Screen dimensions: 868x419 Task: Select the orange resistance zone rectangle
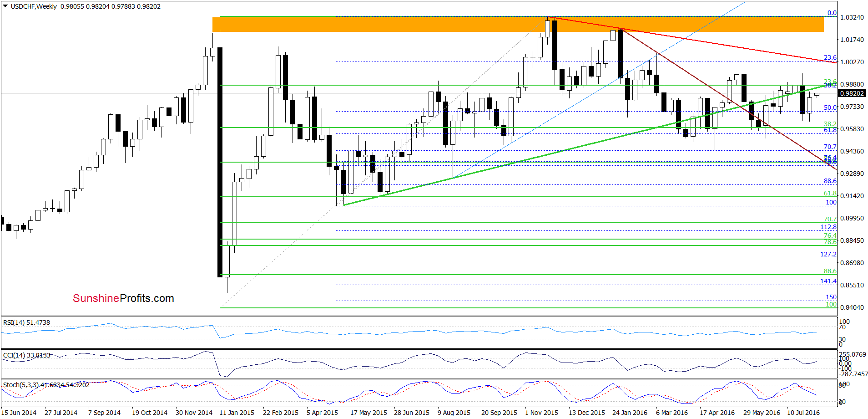pyautogui.click(x=518, y=25)
